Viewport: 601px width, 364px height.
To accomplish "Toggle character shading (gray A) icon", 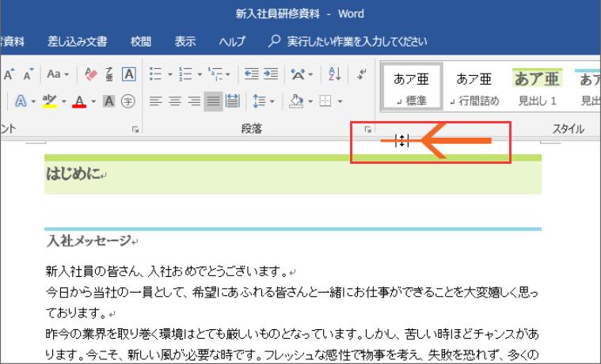I will [x=108, y=101].
